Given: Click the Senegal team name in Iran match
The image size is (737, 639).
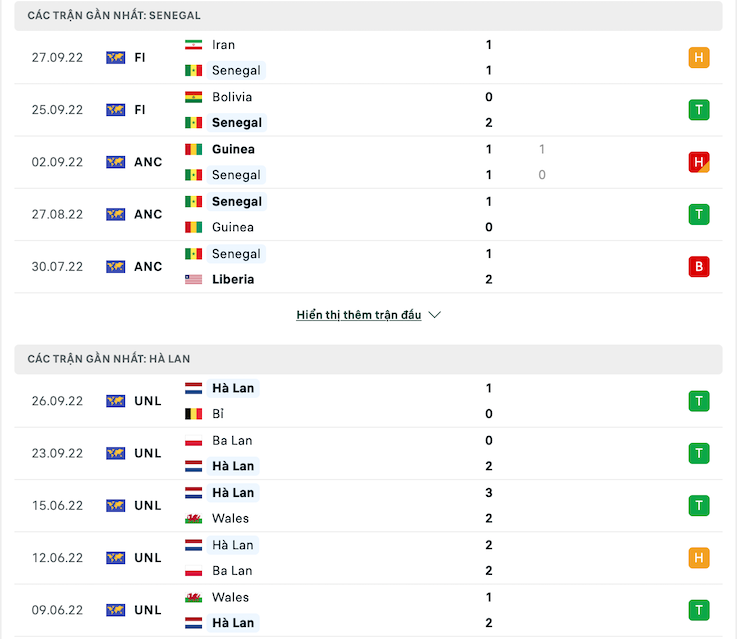Looking at the screenshot, I should click(x=236, y=71).
